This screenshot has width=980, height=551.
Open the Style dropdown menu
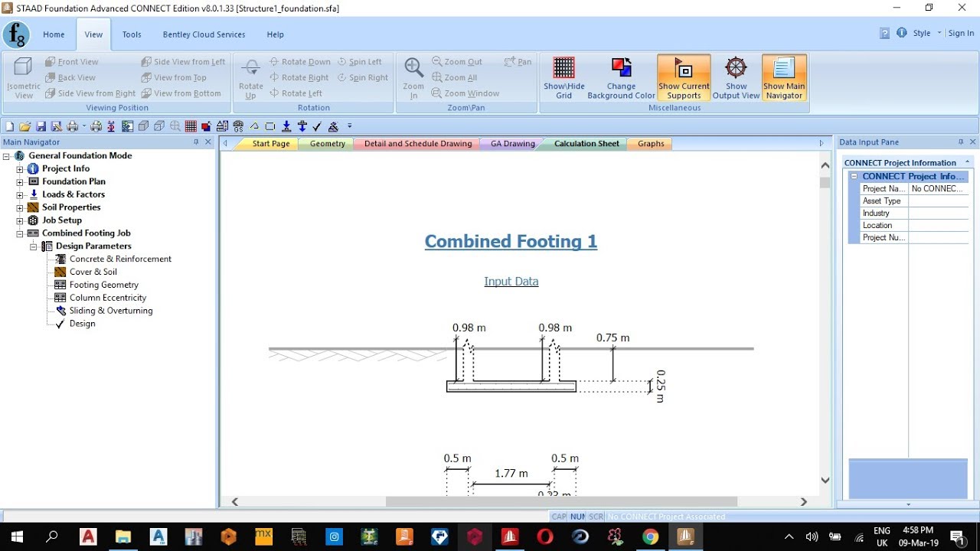pyautogui.click(x=926, y=33)
